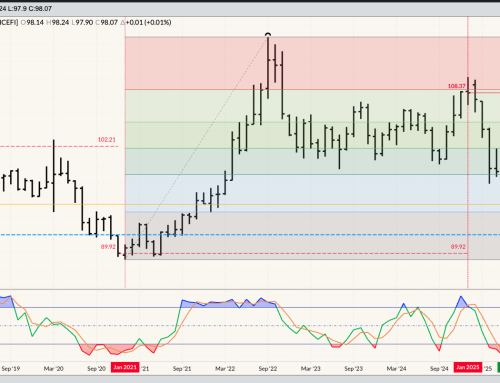
Task: Click the Mar '22 axis label
Action: click(x=225, y=369)
